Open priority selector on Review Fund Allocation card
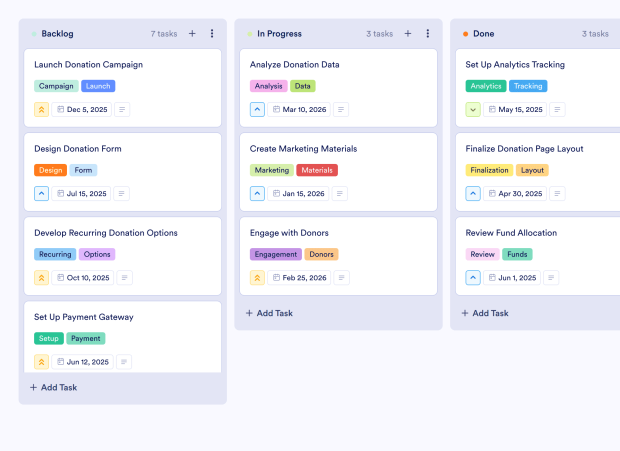 [x=474, y=277]
